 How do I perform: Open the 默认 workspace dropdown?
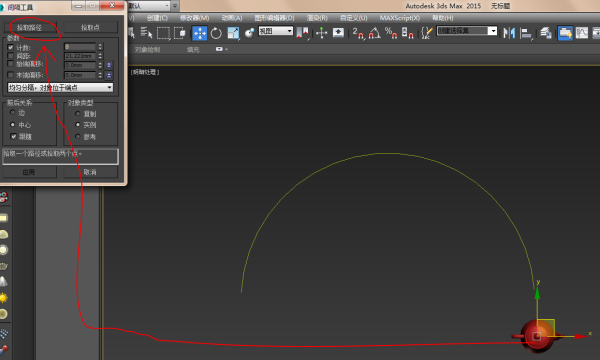(148, 6)
